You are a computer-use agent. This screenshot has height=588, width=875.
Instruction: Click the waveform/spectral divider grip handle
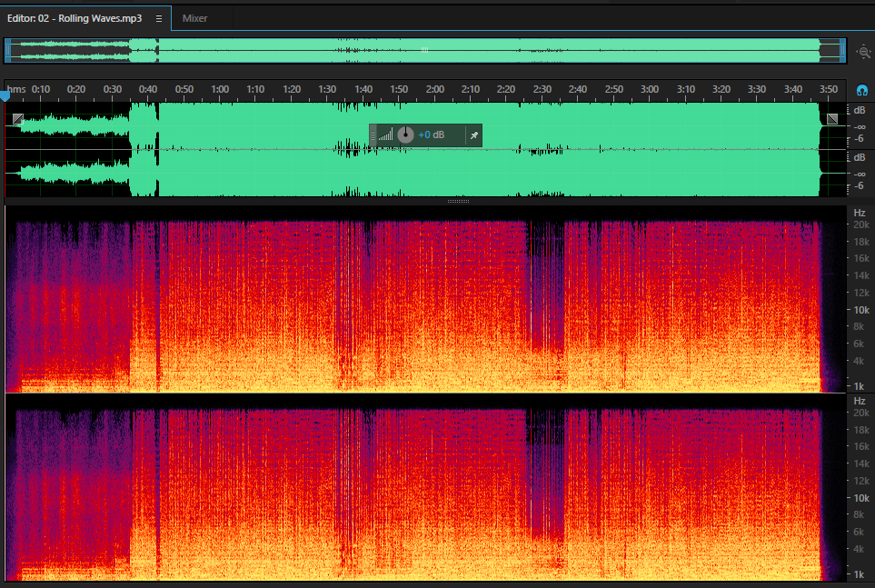(x=458, y=201)
